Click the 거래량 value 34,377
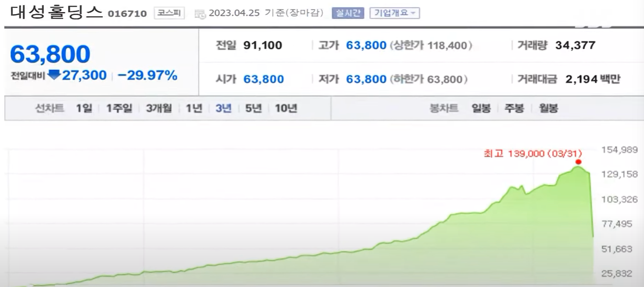This screenshot has width=644, height=287. [x=575, y=46]
